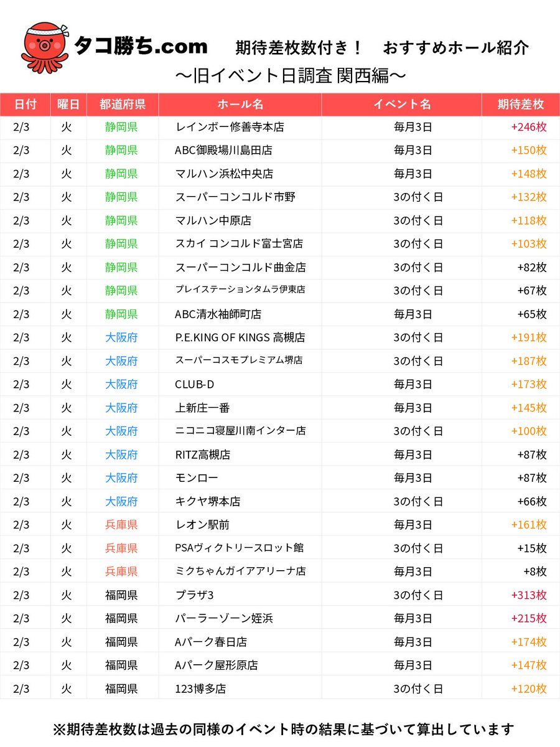Viewport: 560px width, 747px height.
Task: Click hall name ニコニコ寝屋川南インター店
Action: click(241, 431)
